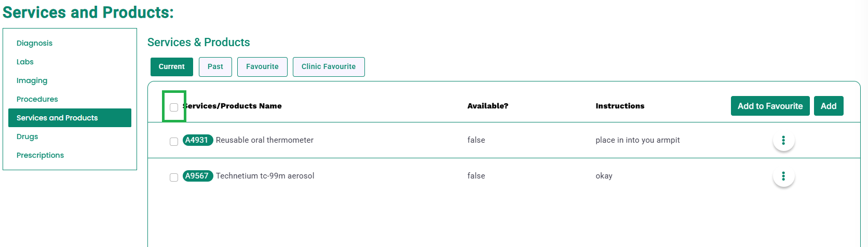
Task: Open three-dot menu for Technetium tc-99m aerosol
Action: (x=783, y=176)
